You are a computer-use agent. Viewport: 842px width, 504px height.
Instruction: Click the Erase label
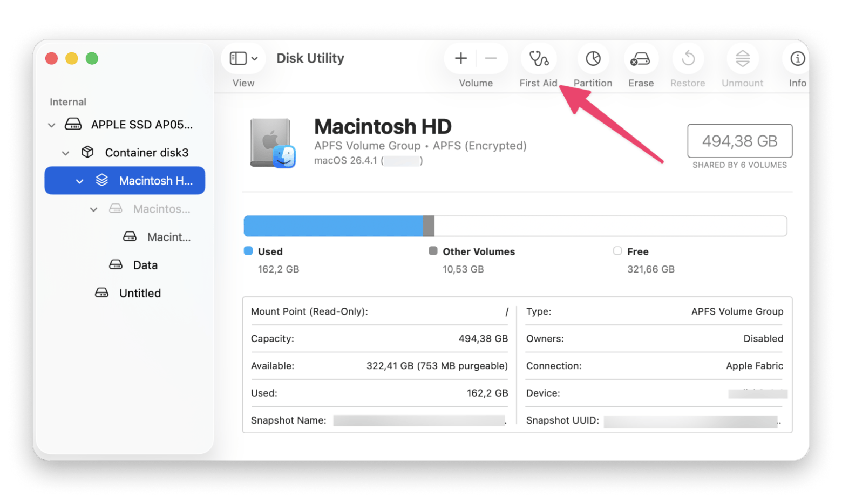[641, 83]
